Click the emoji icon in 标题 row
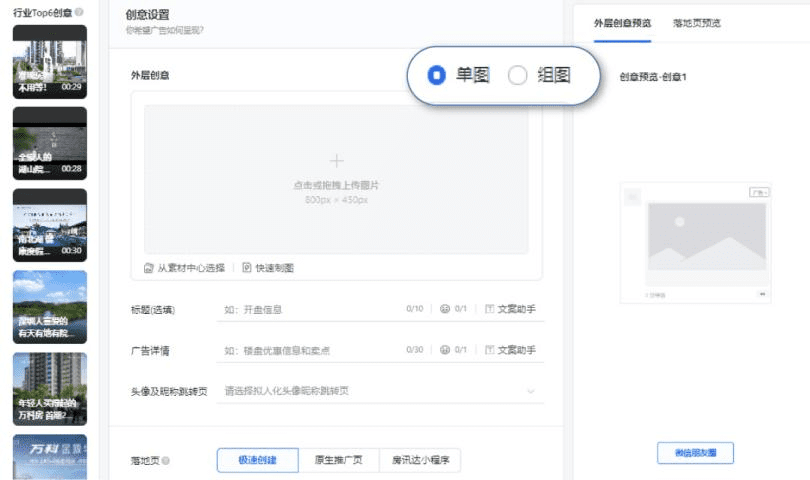 coord(445,308)
